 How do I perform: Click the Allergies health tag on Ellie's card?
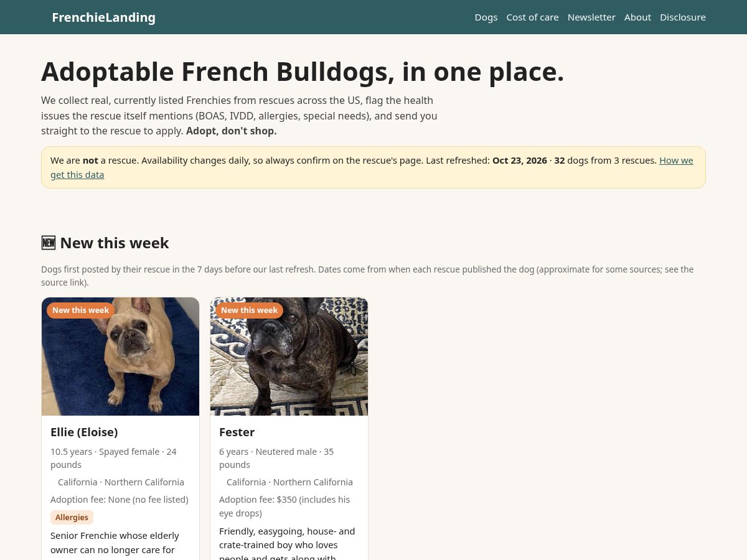click(x=72, y=518)
